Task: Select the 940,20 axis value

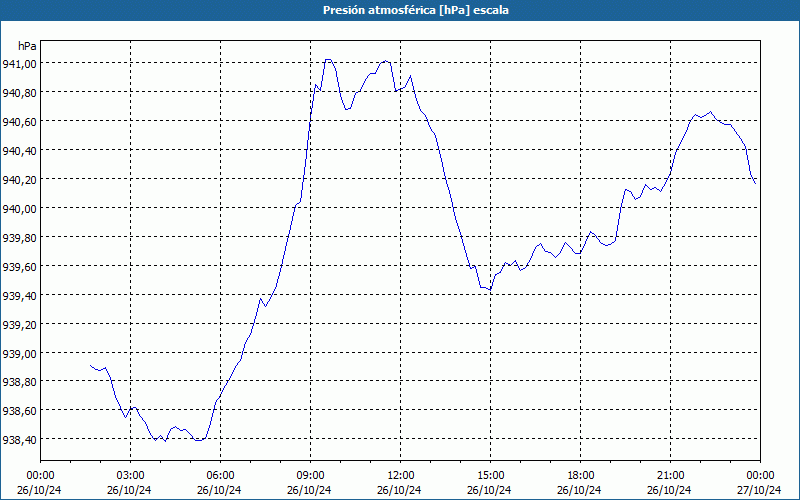Action: click(x=19, y=180)
